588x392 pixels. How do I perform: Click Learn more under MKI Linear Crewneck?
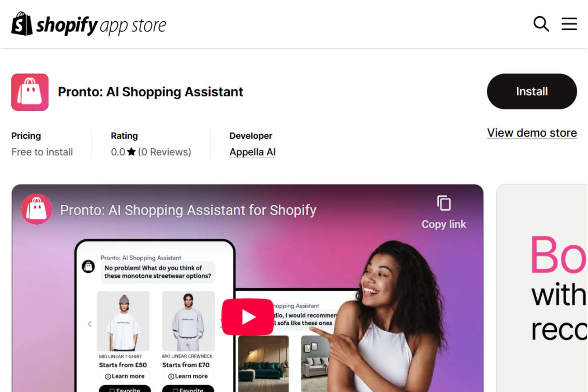188,376
